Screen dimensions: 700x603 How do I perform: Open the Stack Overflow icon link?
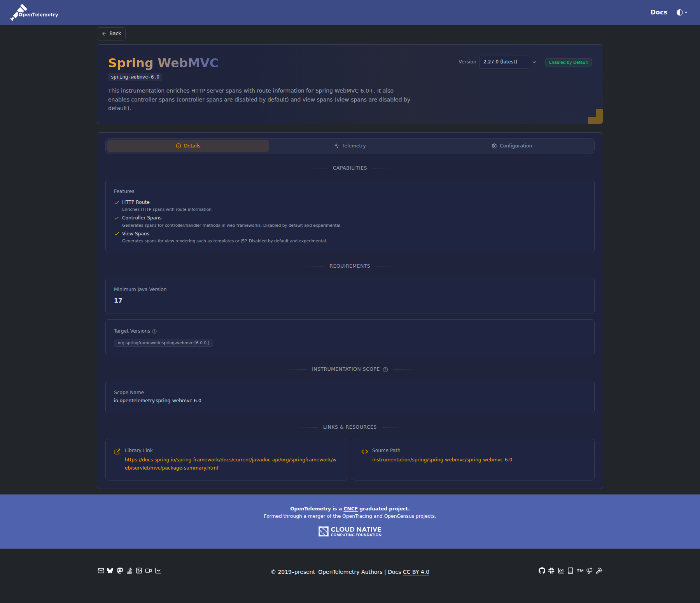[x=129, y=571]
